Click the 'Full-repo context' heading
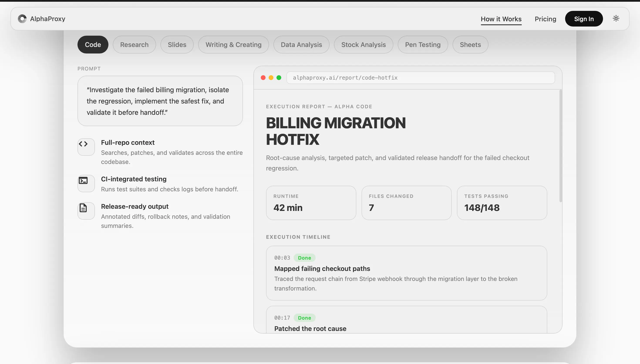Image resolution: width=640 pixels, height=364 pixels. coord(128,142)
